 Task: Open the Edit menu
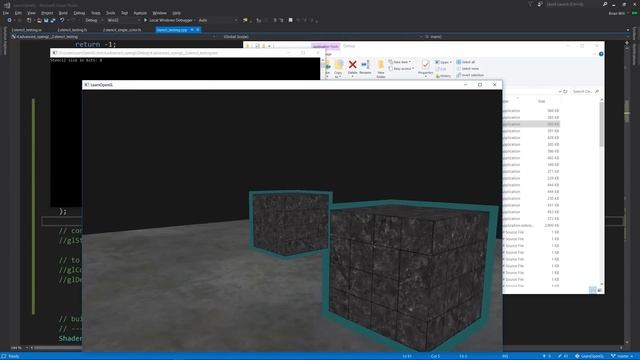(x=18, y=13)
